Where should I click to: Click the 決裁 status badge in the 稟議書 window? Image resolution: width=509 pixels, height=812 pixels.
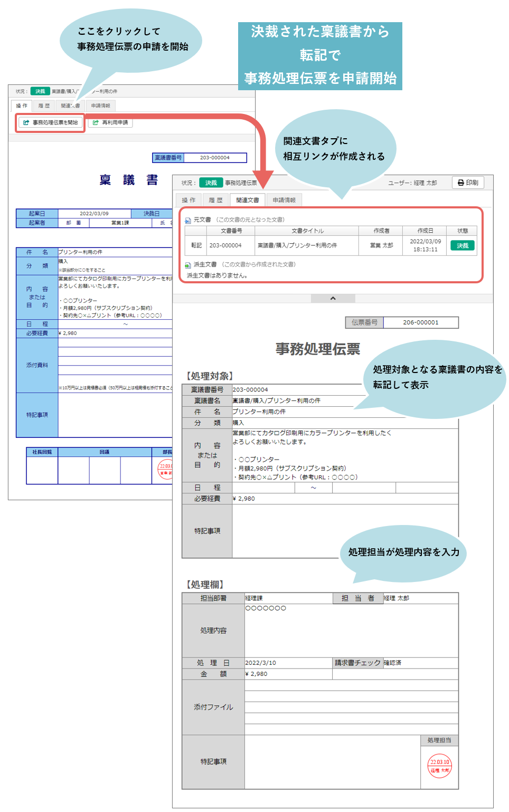coord(40,91)
